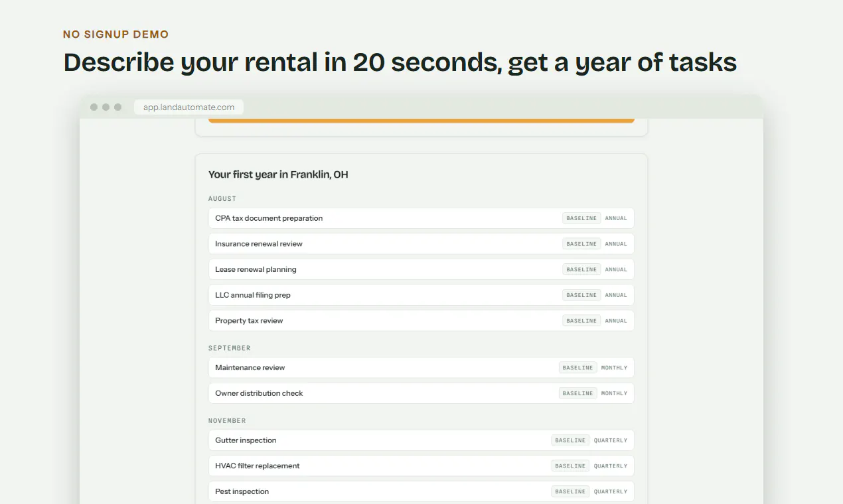Click the BASELINE badge on CPA tax row
The image size is (843, 504).
[x=581, y=218]
